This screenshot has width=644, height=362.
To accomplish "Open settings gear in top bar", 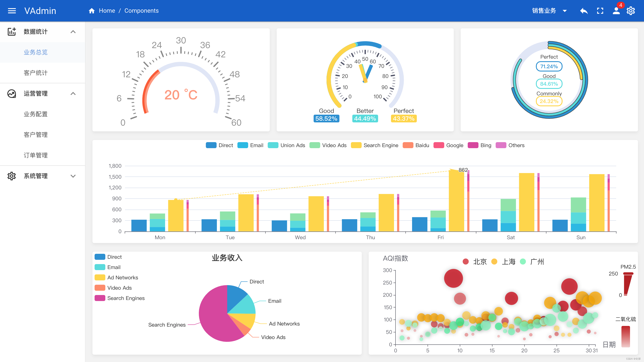I will [x=631, y=11].
